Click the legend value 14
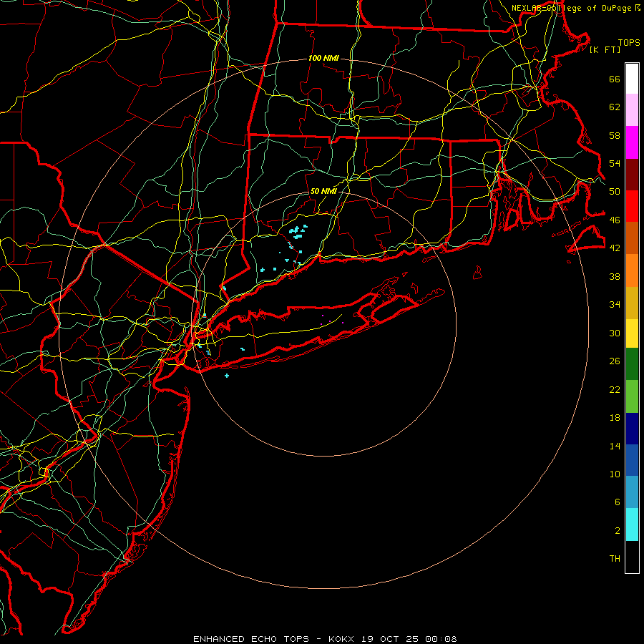Image resolution: width=644 pixels, height=644 pixels. pos(615,446)
